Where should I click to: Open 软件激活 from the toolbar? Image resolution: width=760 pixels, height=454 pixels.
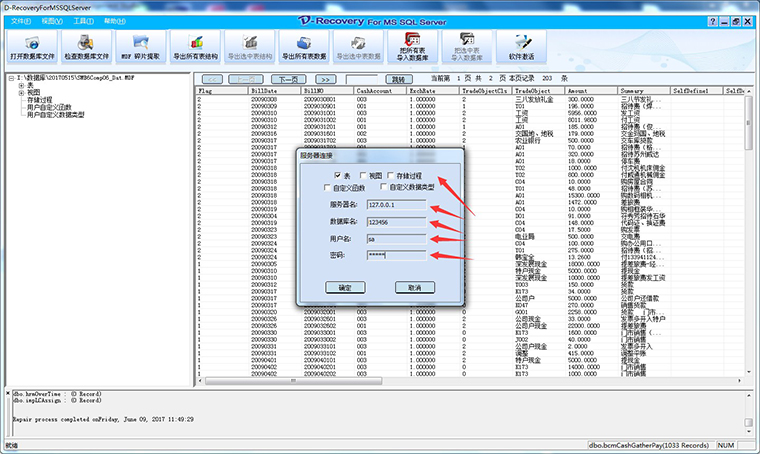click(x=522, y=47)
